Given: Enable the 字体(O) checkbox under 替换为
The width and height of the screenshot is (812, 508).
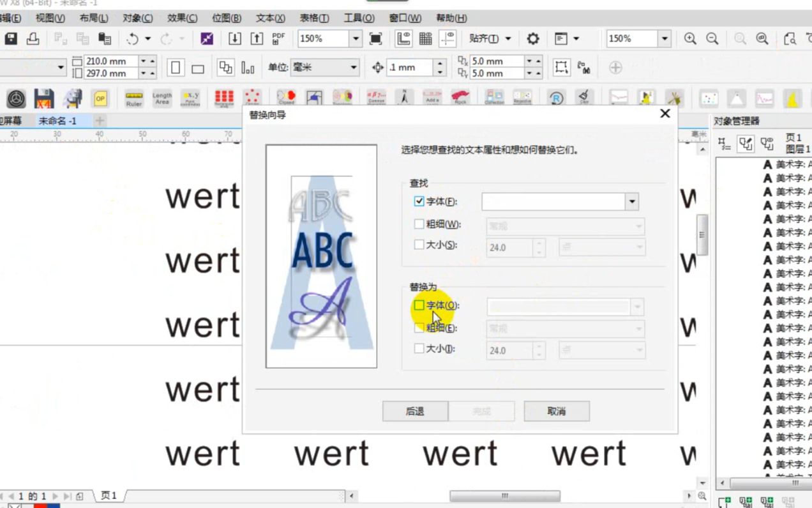Looking at the screenshot, I should click(419, 305).
